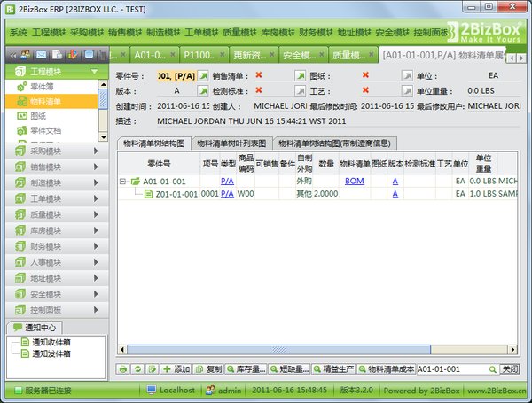532x403 pixels.
Task: Expand the 采购模块 sidebar section
Action: click(x=57, y=151)
